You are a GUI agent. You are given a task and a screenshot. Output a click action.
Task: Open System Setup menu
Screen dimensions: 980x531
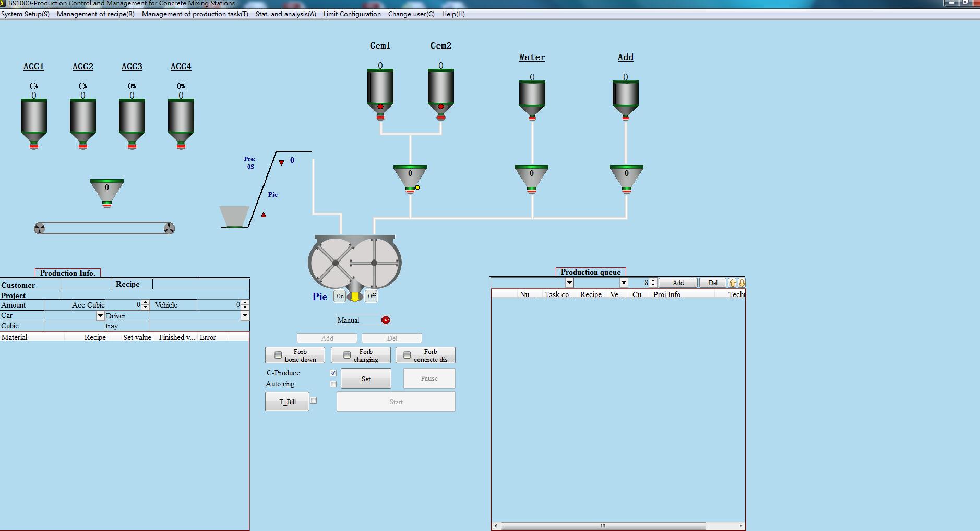[x=25, y=14]
